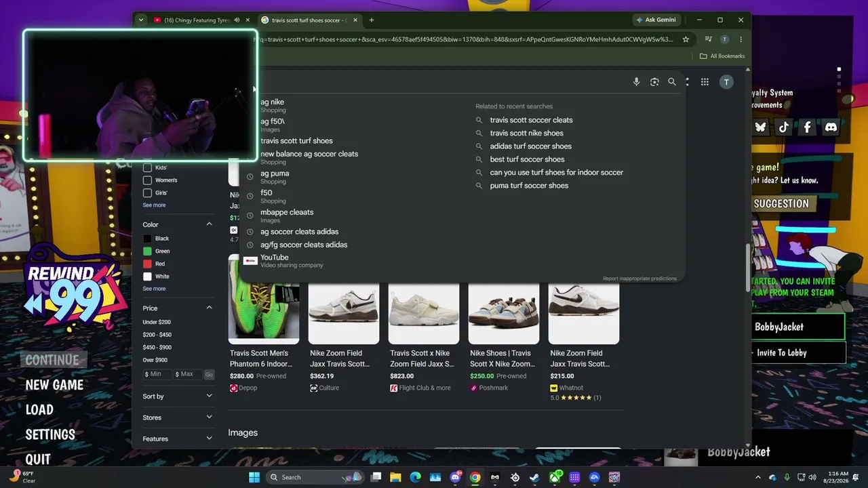The image size is (868, 488).
Task: Select the White color filter
Action: pyautogui.click(x=147, y=277)
